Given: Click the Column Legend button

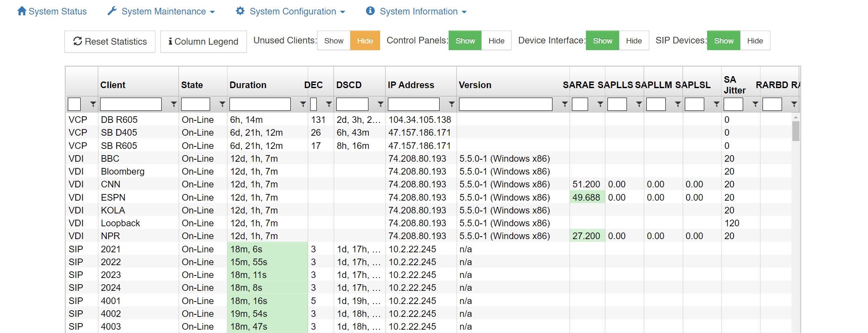Looking at the screenshot, I should click(x=203, y=41).
